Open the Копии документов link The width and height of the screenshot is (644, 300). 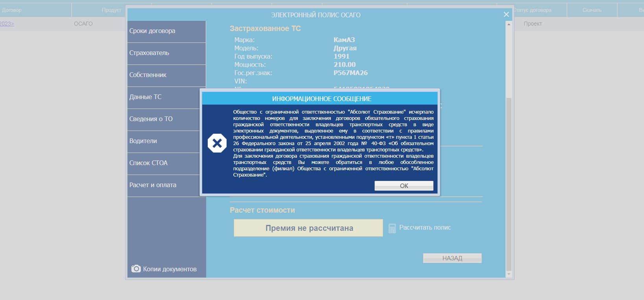(170, 269)
